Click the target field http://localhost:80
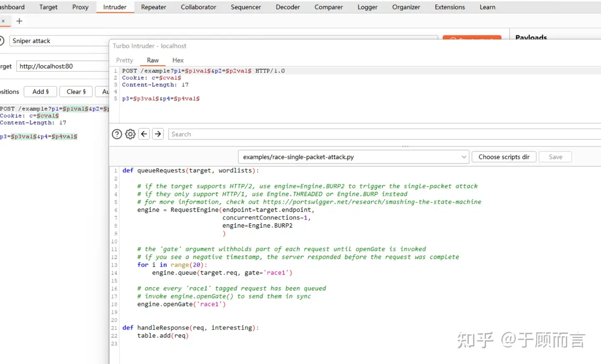Image resolution: width=601 pixels, height=364 pixels. (63, 66)
